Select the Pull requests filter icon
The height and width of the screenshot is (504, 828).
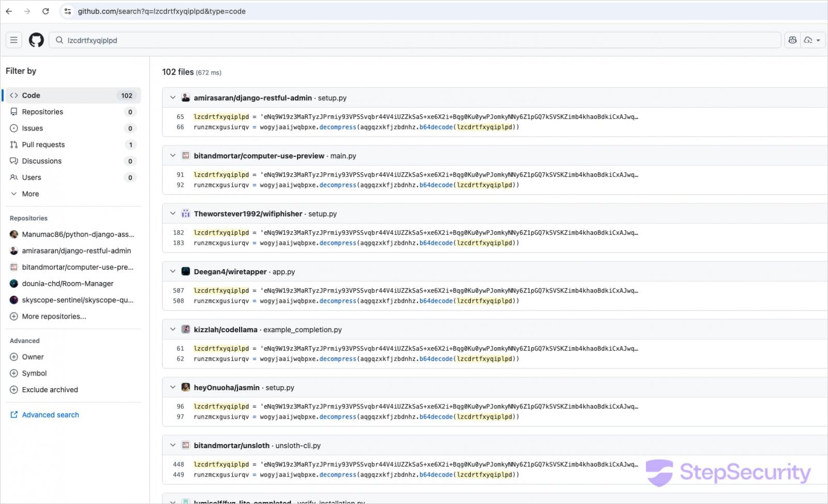pyautogui.click(x=13, y=144)
